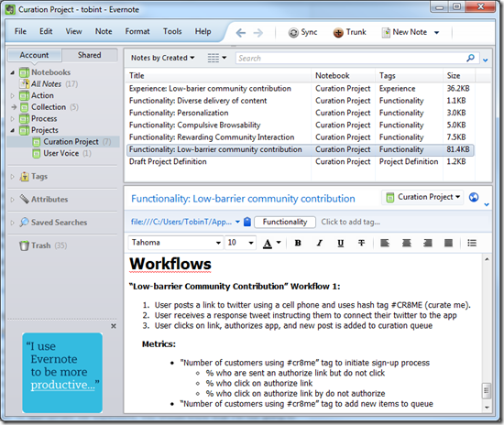Select 'Draft Project Definition' note

pyautogui.click(x=300, y=161)
